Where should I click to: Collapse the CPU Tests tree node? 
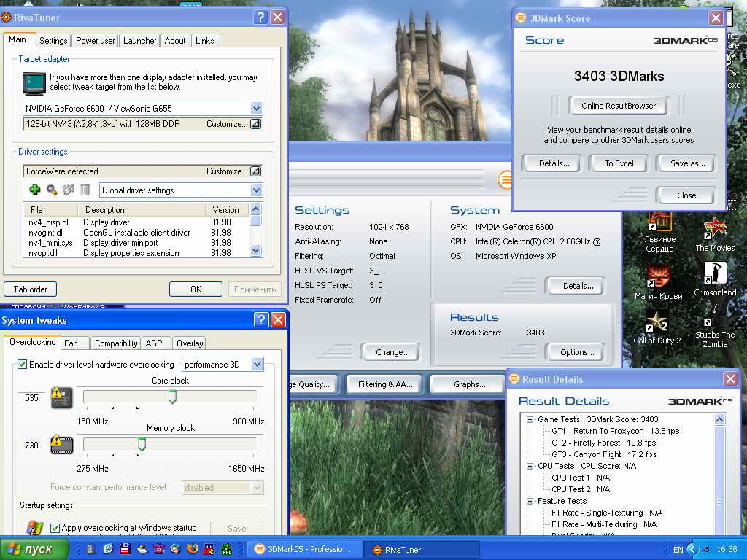(530, 466)
